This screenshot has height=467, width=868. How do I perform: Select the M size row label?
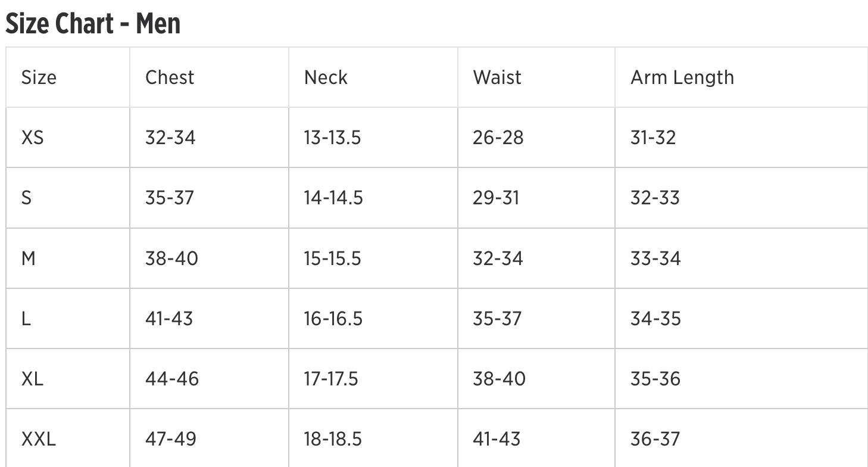click(x=28, y=259)
